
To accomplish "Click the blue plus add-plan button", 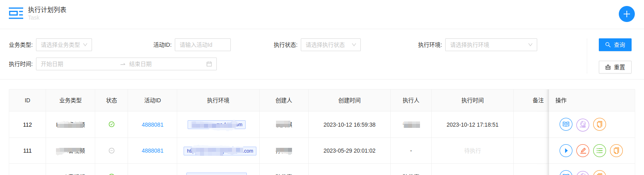I will tap(626, 14).
